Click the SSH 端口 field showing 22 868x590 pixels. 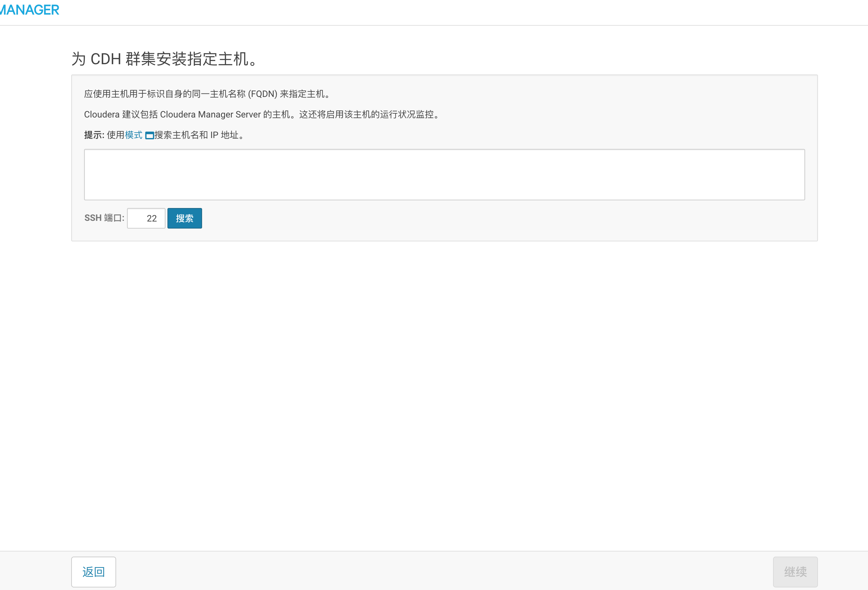tap(146, 218)
